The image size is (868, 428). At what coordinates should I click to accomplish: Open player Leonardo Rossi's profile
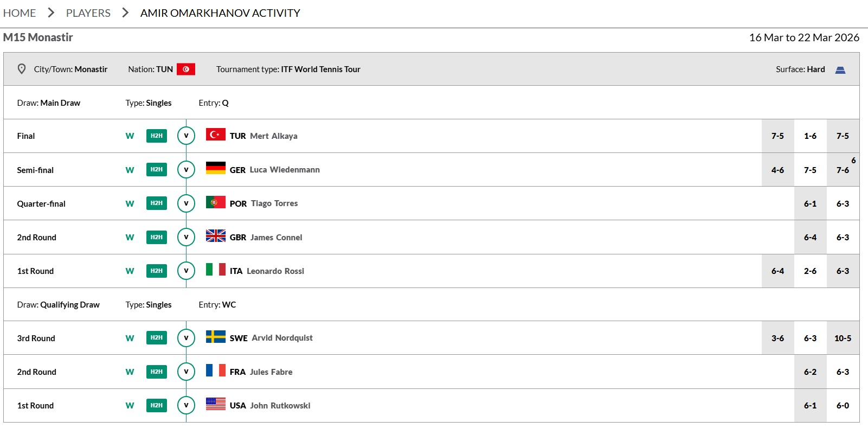(275, 271)
